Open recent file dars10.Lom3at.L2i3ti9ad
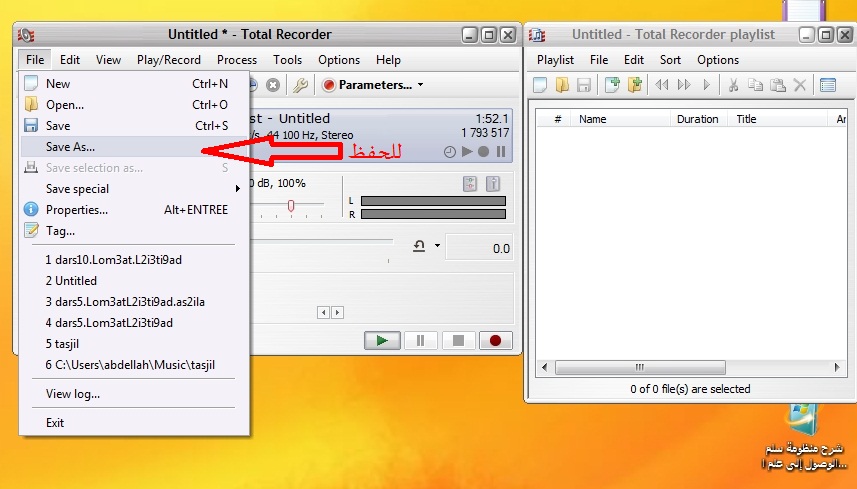Screen dimensions: 857x489 (113, 259)
